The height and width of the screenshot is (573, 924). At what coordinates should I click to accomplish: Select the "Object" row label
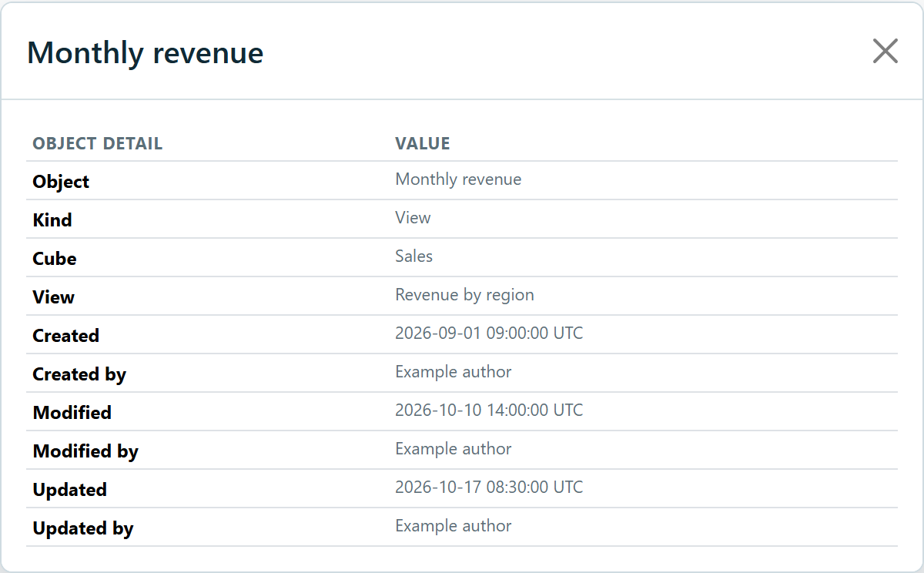61,182
